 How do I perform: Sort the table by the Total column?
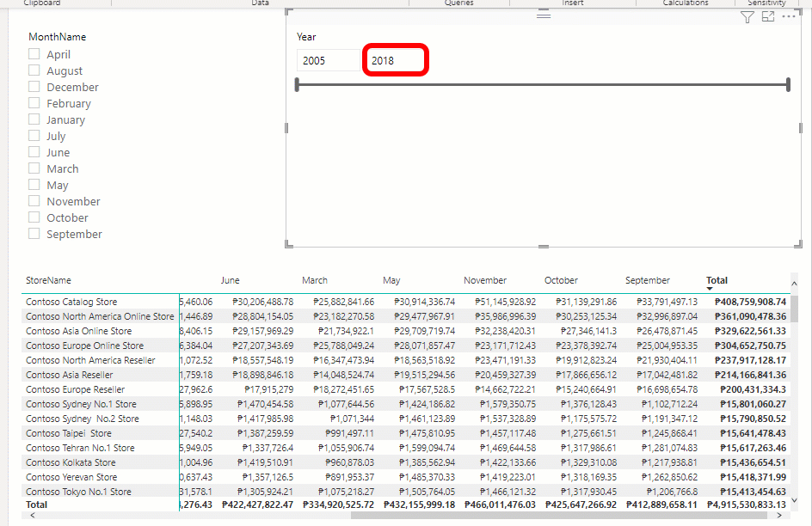[x=717, y=280]
